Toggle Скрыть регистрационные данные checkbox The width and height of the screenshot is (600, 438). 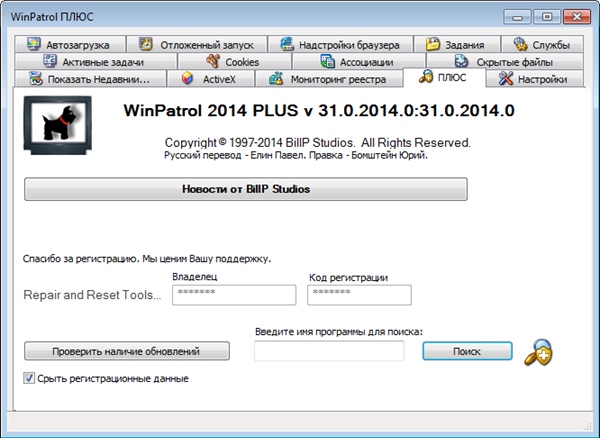click(x=30, y=379)
